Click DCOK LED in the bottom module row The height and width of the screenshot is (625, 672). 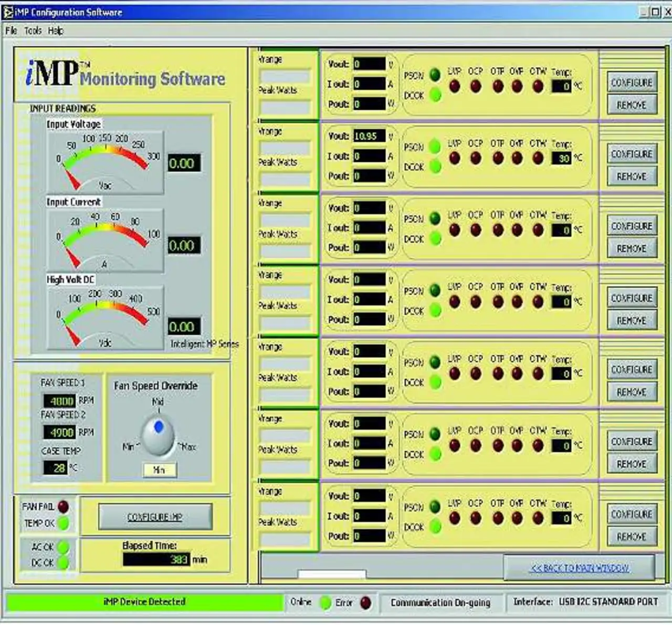click(435, 527)
